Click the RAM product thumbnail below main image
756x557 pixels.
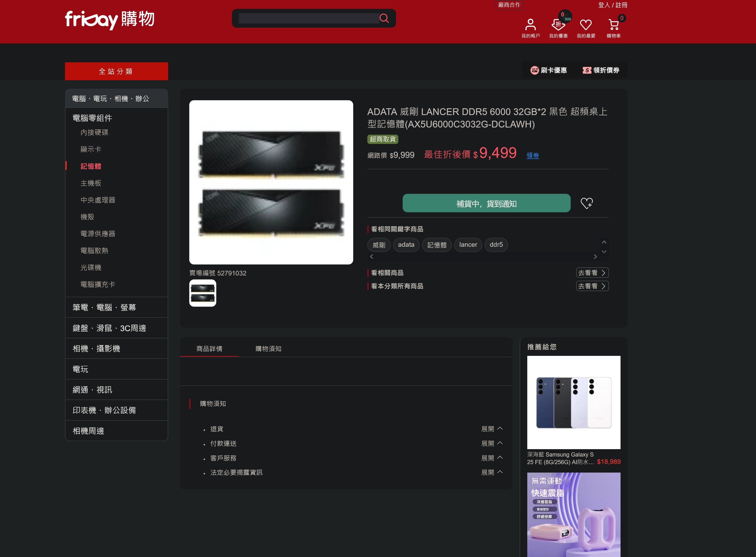click(x=203, y=293)
